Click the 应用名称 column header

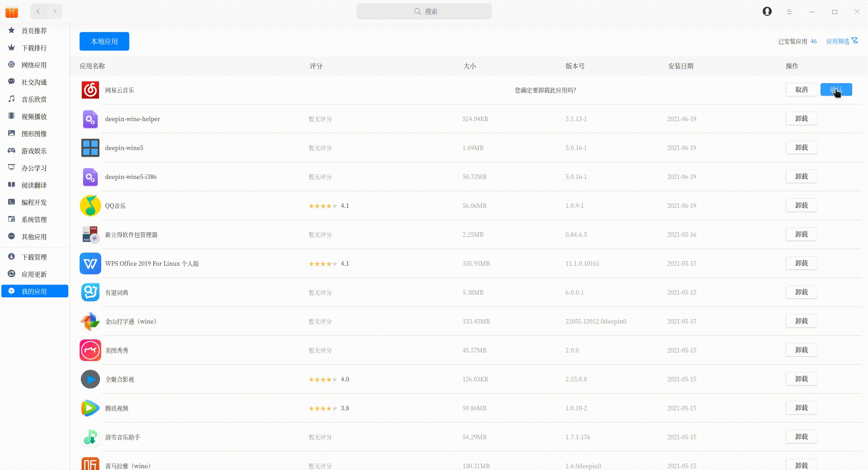tap(92, 66)
